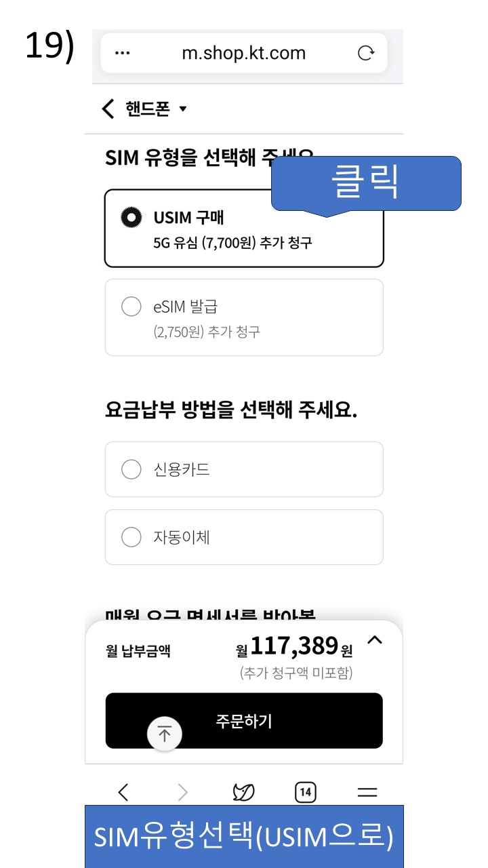The image size is (488, 868).
Task: Open the three-dot browser options menu
Action: [123, 54]
